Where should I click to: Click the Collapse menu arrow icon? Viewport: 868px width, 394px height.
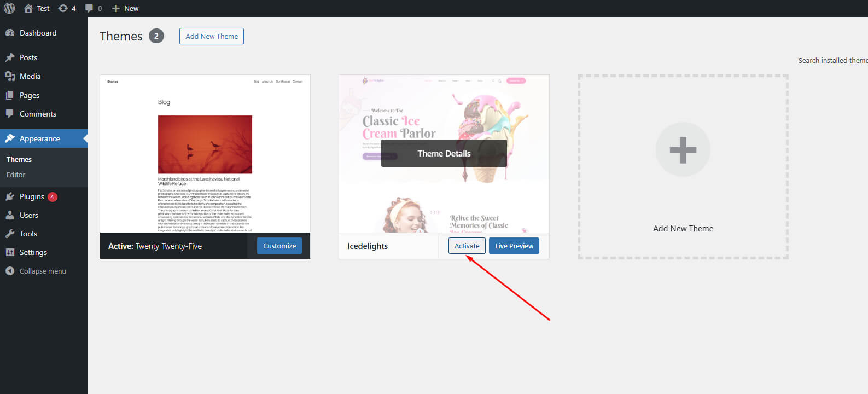[10, 271]
